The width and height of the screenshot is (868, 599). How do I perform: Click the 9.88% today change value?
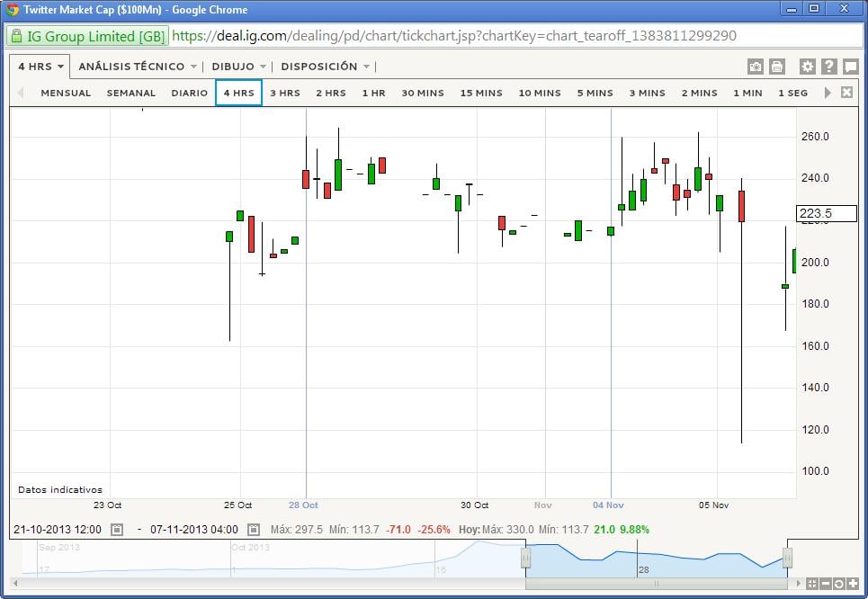[634, 530]
